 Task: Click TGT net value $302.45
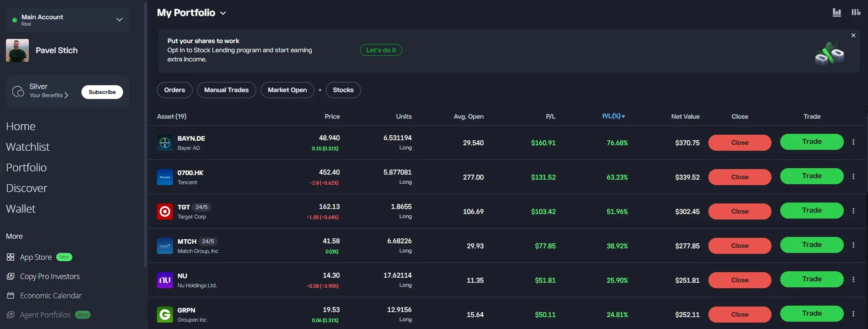click(687, 212)
